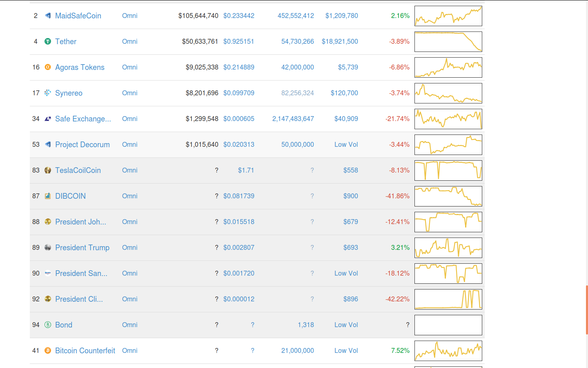Open the President San... link

(81, 273)
